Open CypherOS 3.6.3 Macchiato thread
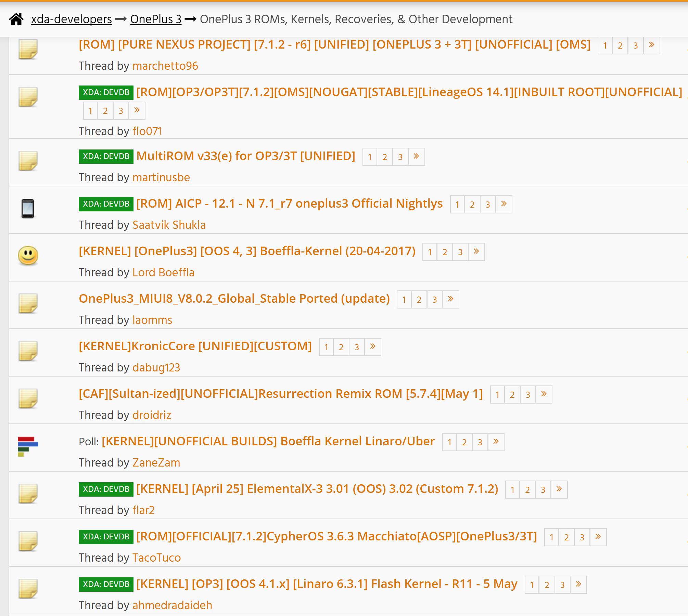The height and width of the screenshot is (616, 688). pyautogui.click(x=336, y=536)
